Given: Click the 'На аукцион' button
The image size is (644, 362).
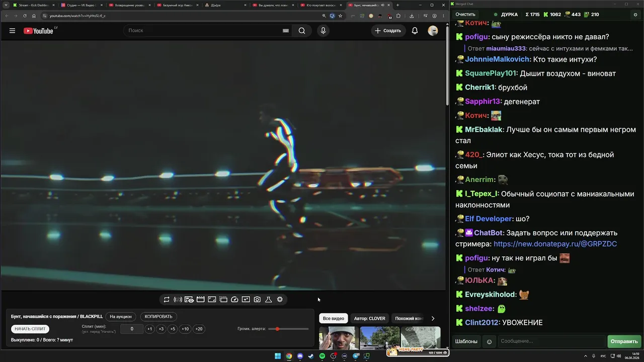Looking at the screenshot, I should click(121, 317).
